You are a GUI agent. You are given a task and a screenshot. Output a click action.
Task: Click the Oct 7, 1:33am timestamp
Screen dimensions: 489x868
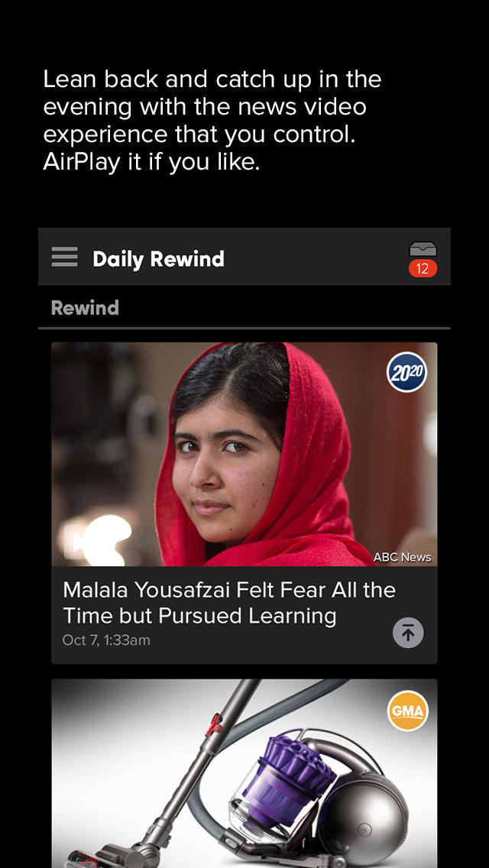coord(106,640)
